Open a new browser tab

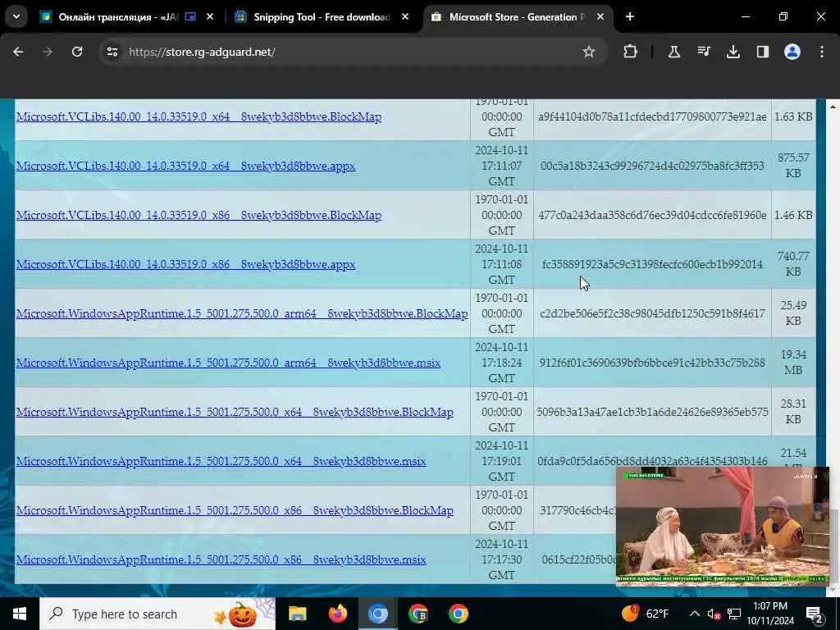(630, 17)
